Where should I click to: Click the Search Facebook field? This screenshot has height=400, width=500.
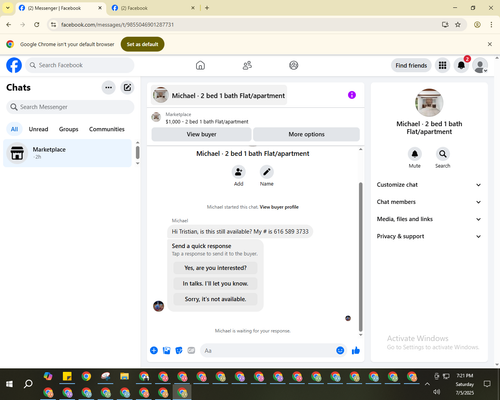(80, 65)
